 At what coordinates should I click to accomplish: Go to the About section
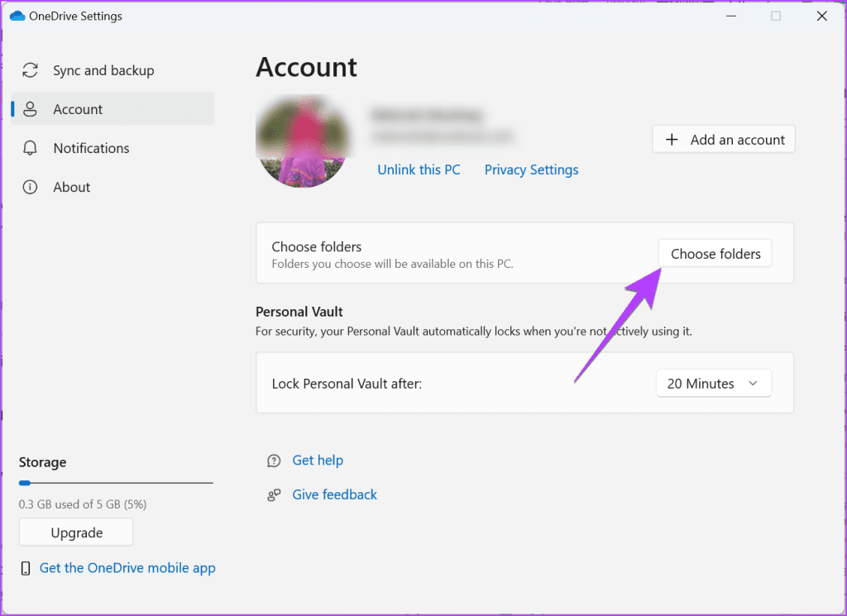click(112, 187)
